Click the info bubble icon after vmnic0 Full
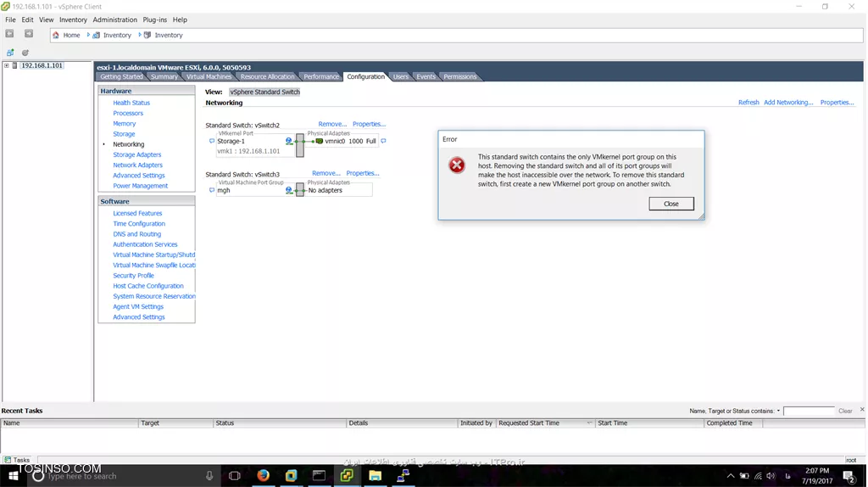868x487 pixels. 383,141
